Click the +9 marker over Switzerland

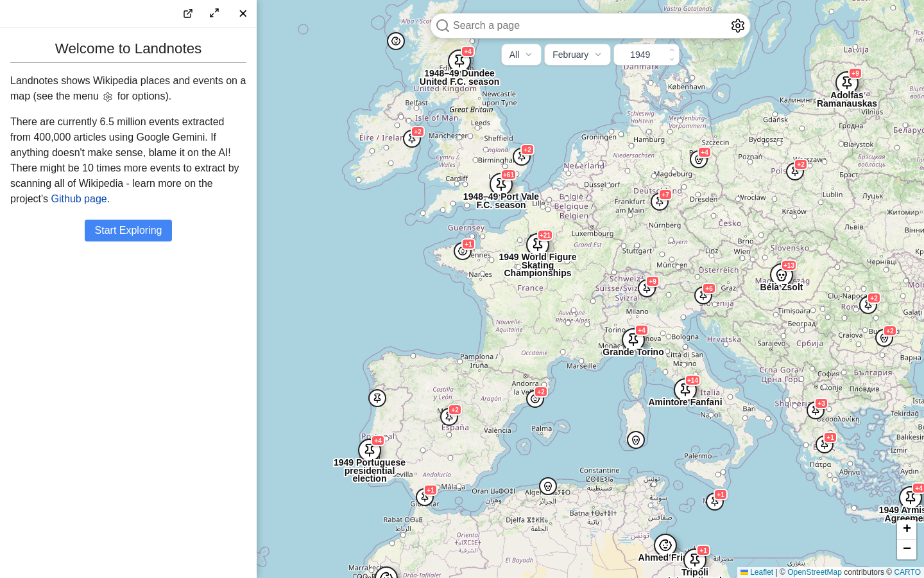[647, 288]
